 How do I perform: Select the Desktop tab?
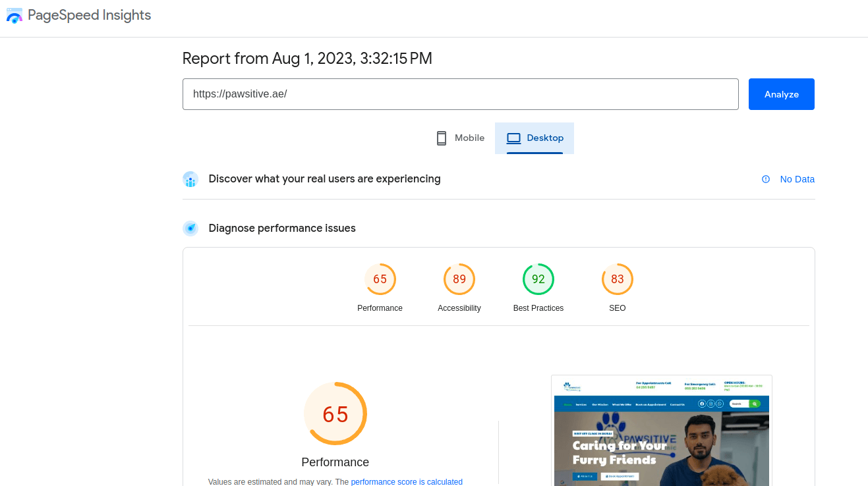535,138
